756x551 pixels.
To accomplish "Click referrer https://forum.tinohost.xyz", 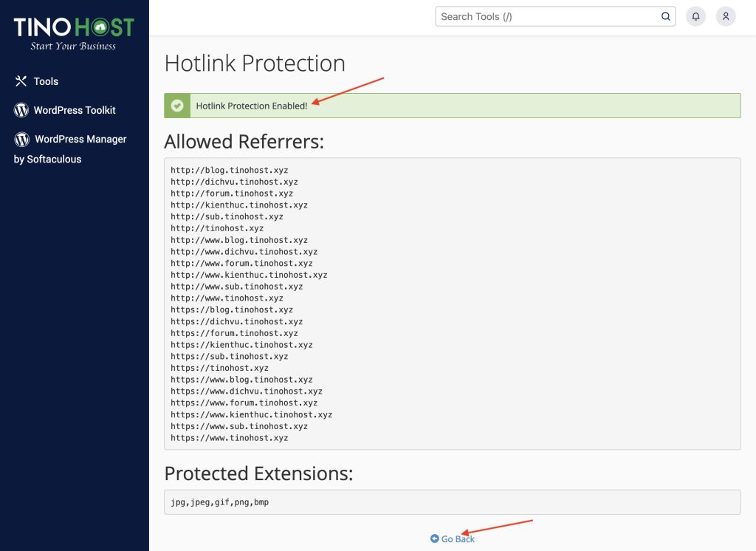I will tap(234, 333).
